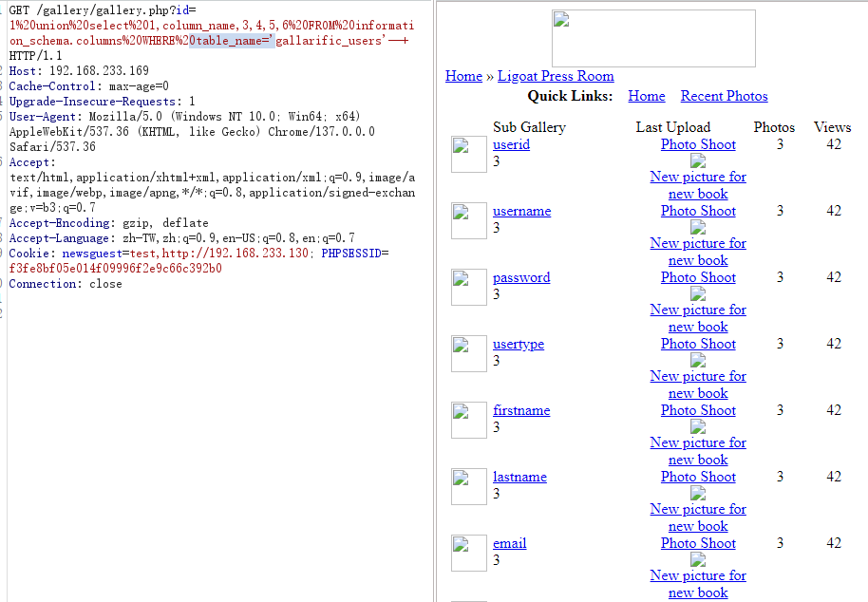Image resolution: width=868 pixels, height=602 pixels.
Task: Open 'New picture for new book' in usertype row
Action: 697,385
